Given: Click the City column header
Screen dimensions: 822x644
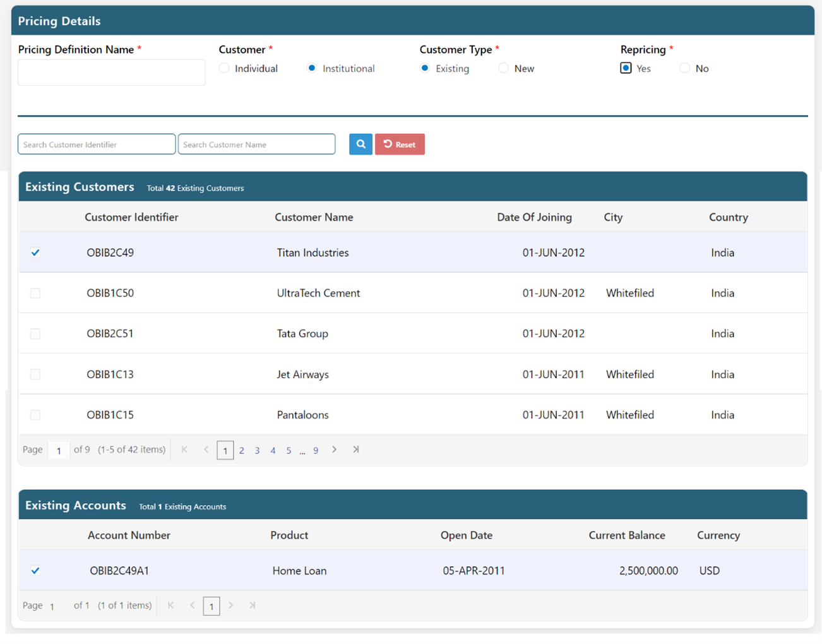Looking at the screenshot, I should (613, 217).
